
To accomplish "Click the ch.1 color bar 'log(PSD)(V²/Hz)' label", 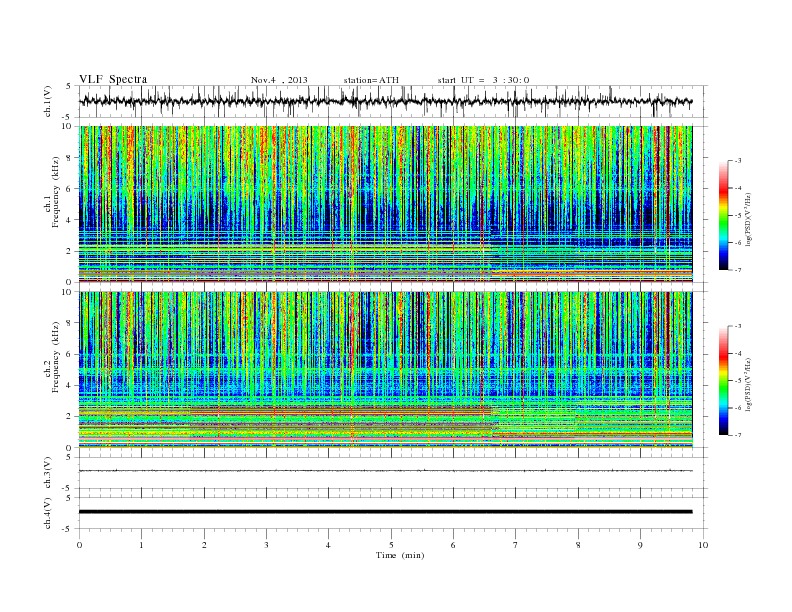I will click(750, 219).
